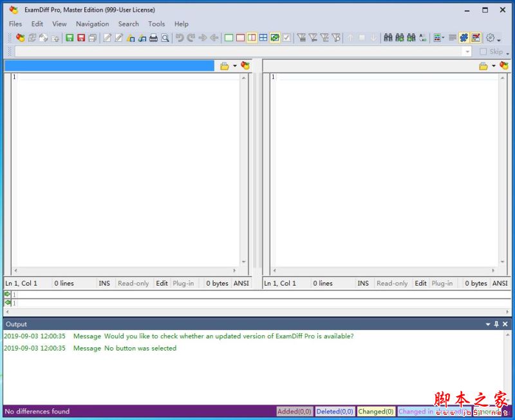This screenshot has width=515, height=420.
Task: Expand the arrow beside the right pane folder icon
Action: click(x=494, y=66)
